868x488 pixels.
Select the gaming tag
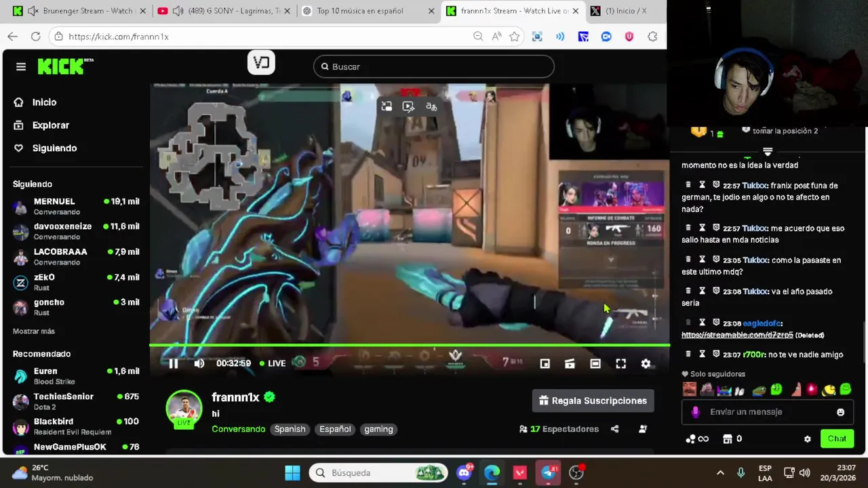[x=378, y=429]
